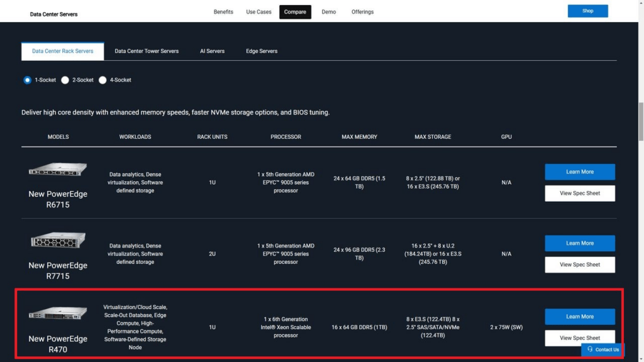The image size is (644, 362).
Task: Click the PowerEdge R6715 server image
Action: click(x=58, y=169)
